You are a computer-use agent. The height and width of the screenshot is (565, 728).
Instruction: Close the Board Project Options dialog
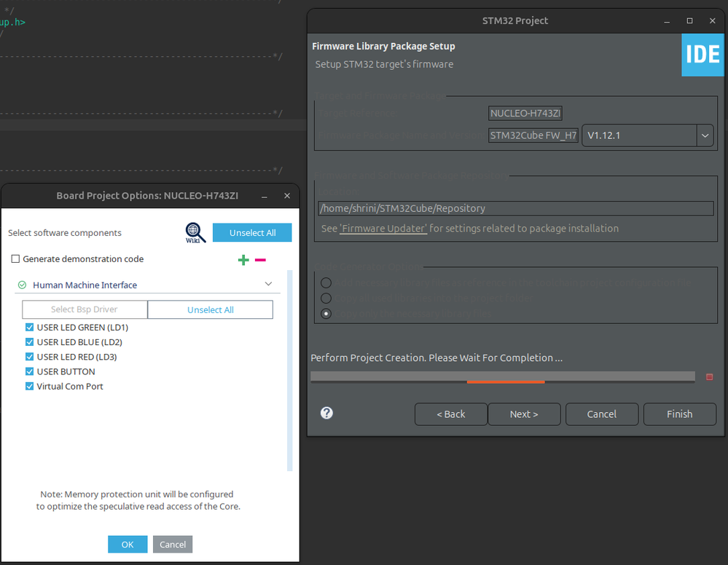click(x=287, y=196)
